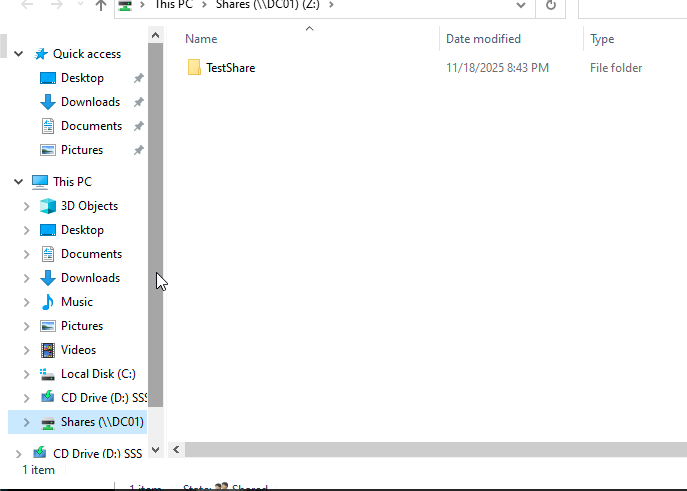Click pin icon beside Quick access Desktop

[138, 78]
